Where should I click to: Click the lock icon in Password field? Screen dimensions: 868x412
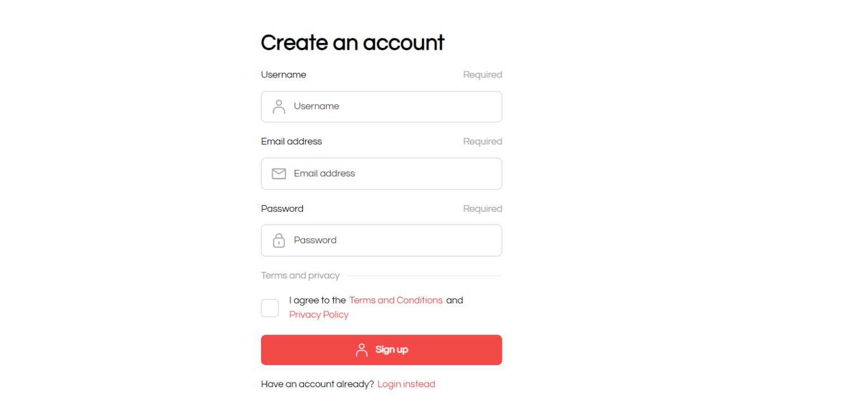[279, 240]
